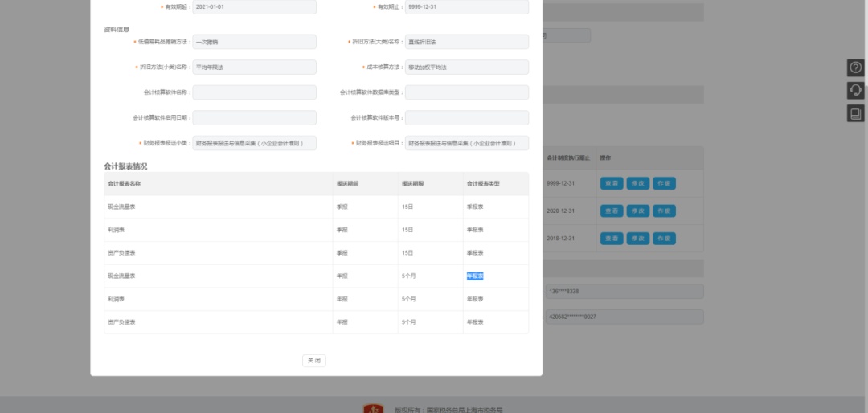The image size is (868, 413).
Task: Click the 会计报表情况 section heading
Action: [125, 166]
